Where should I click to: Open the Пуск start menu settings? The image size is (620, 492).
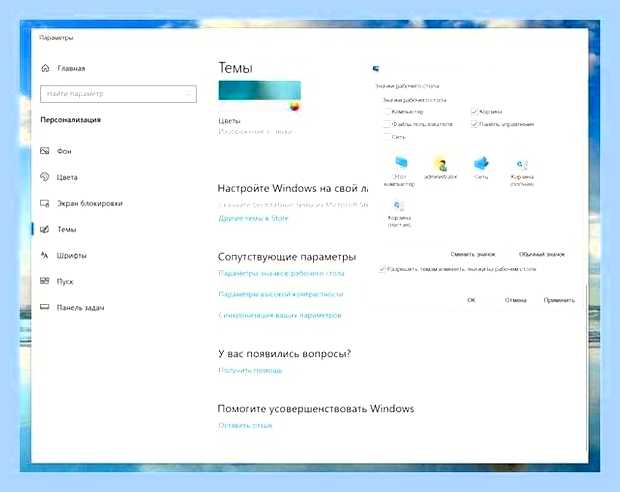point(57,281)
